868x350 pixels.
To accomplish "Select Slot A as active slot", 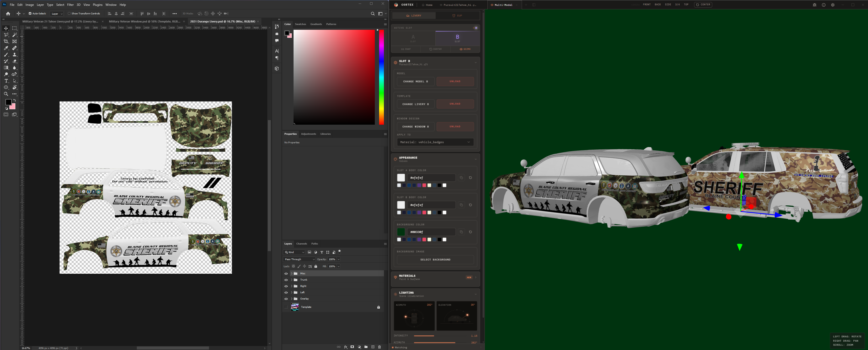I will pyautogui.click(x=413, y=38).
